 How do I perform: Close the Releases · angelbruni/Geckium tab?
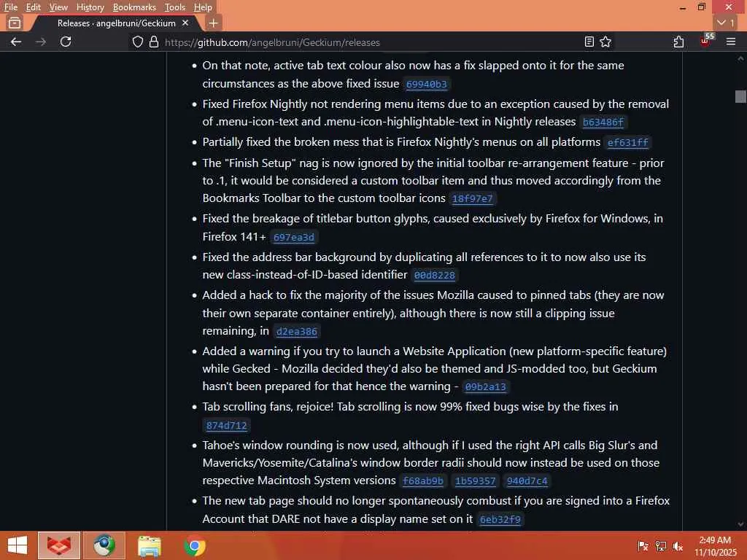point(185,23)
